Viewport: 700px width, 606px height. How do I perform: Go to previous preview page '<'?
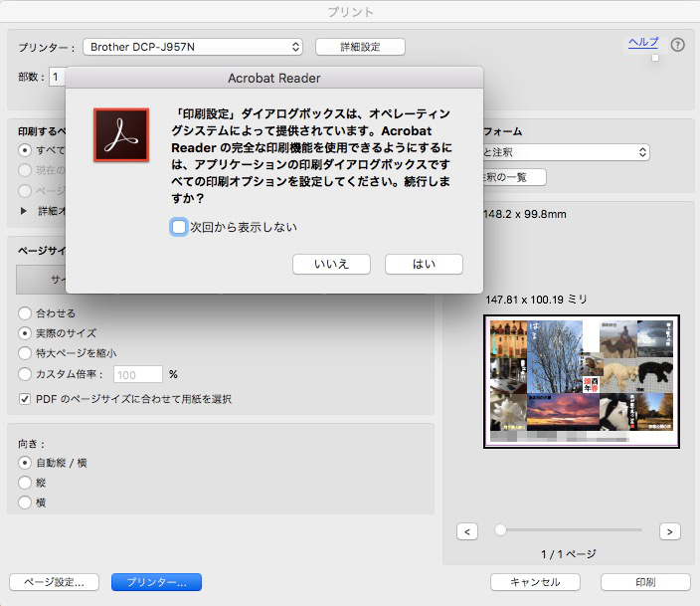click(467, 531)
